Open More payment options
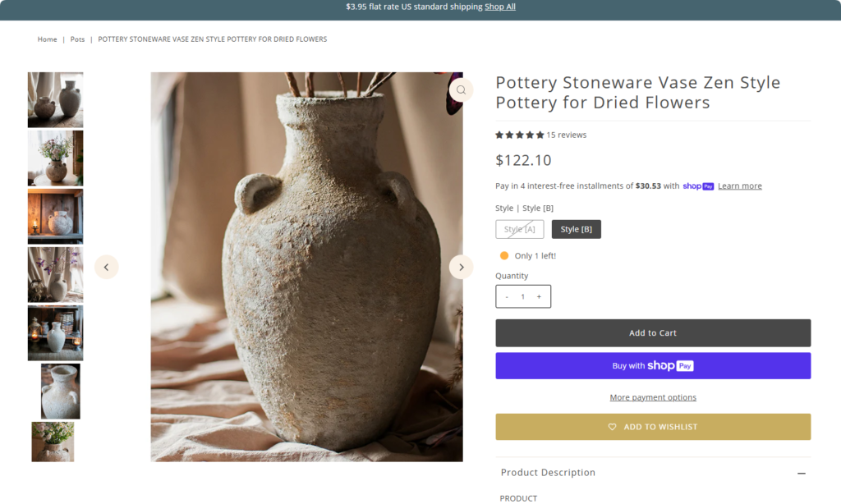This screenshot has width=841, height=504. coord(653,397)
